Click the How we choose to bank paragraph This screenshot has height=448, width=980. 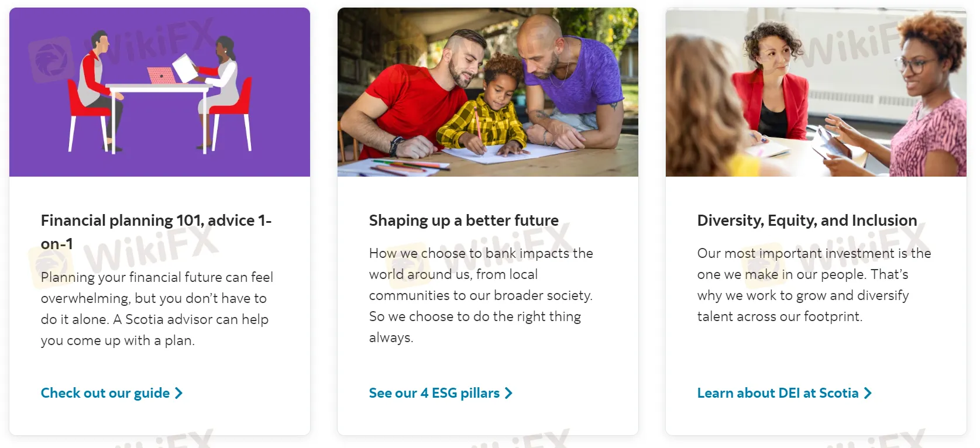tap(481, 295)
